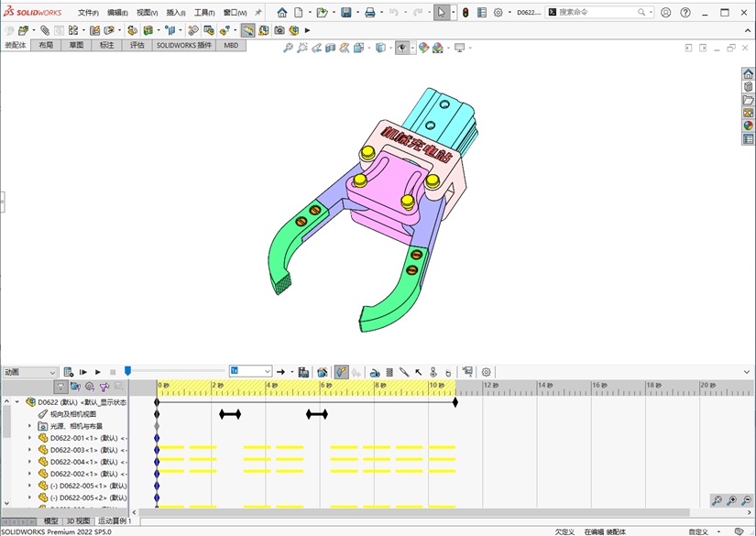The height and width of the screenshot is (536, 756).
Task: Expand the D0622-001<1> tree item
Action: (x=29, y=438)
